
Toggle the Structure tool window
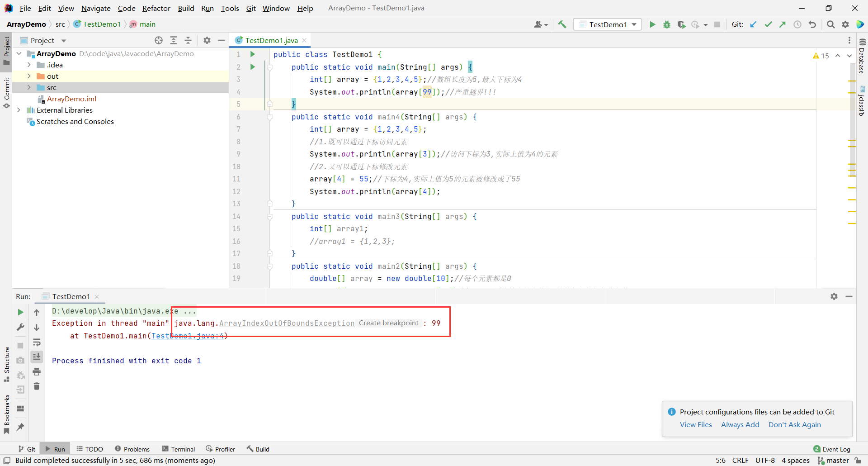point(6,364)
